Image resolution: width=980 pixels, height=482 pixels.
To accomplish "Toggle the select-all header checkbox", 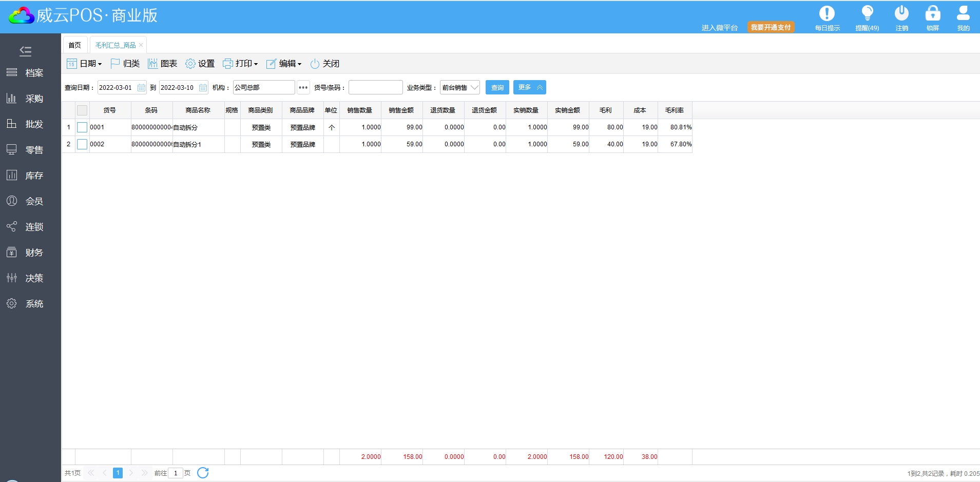I will click(x=82, y=110).
